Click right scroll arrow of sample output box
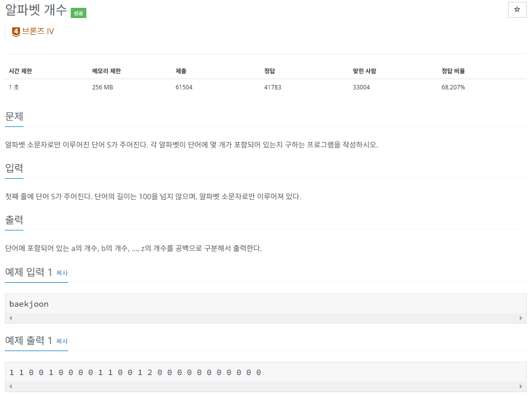This screenshot has height=396, width=532. pyautogui.click(x=521, y=387)
